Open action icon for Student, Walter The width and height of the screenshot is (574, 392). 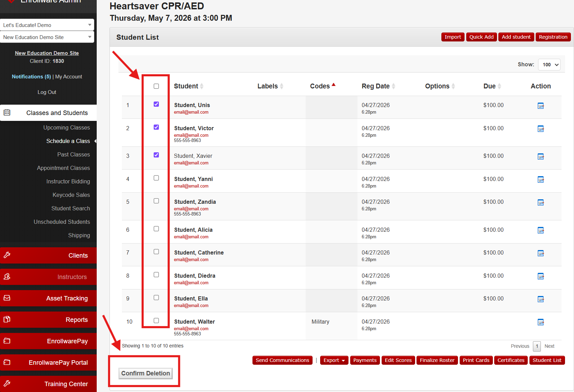540,322
